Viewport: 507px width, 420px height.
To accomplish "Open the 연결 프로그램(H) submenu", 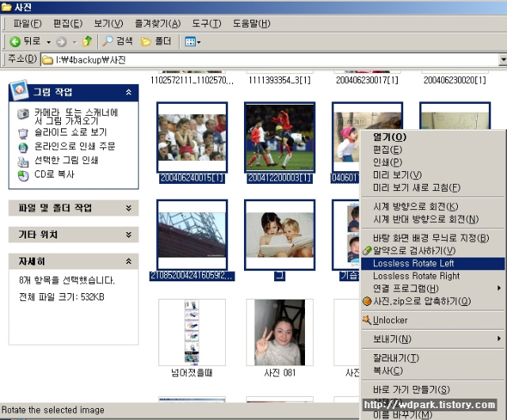I will point(433,288).
